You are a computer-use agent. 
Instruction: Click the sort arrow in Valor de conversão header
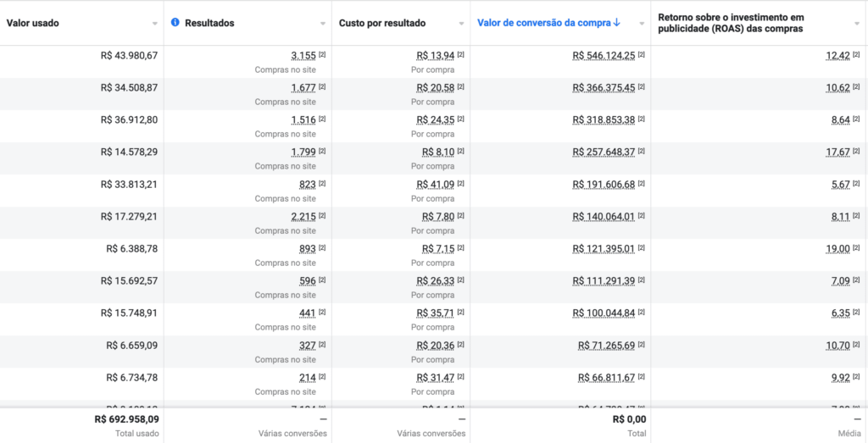pyautogui.click(x=617, y=23)
